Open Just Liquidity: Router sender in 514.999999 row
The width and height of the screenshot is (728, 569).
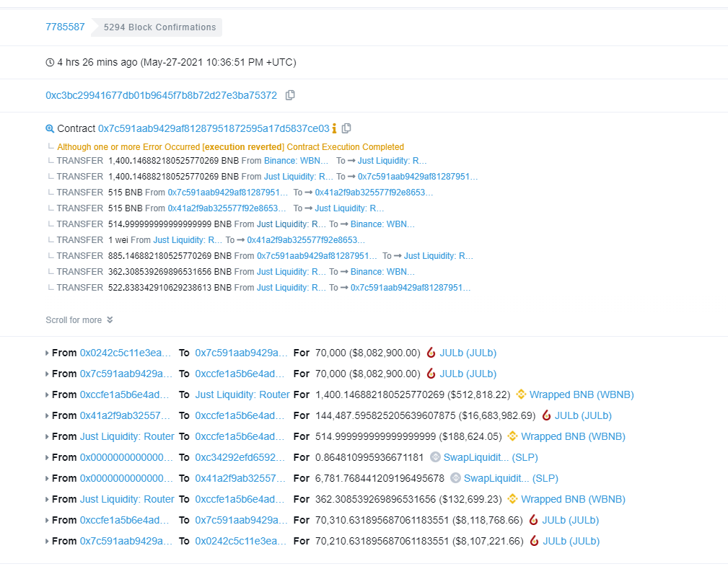point(127,436)
